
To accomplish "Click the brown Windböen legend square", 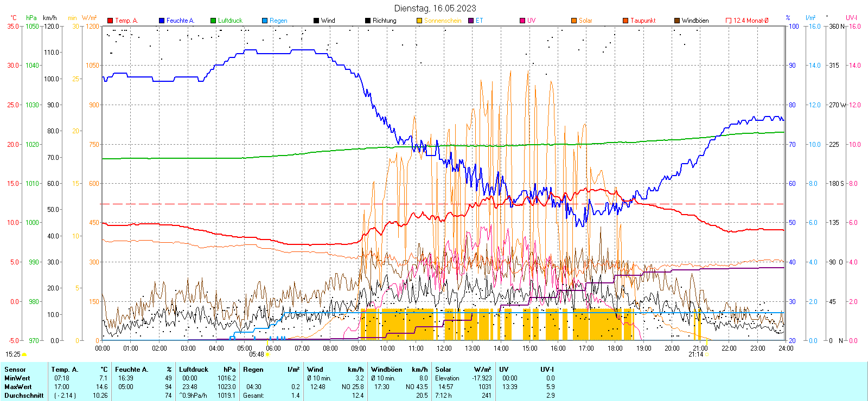I will click(677, 21).
